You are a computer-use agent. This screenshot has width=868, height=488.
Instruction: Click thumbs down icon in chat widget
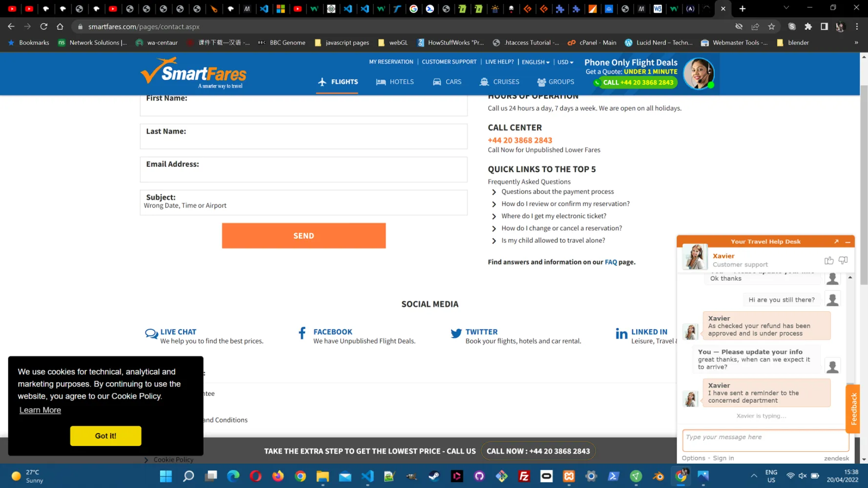click(843, 261)
